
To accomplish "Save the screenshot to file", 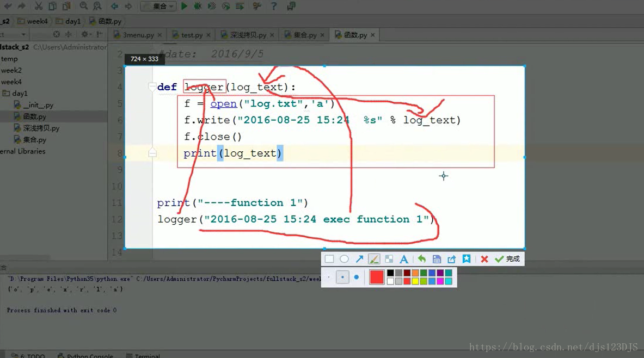I will tap(437, 259).
